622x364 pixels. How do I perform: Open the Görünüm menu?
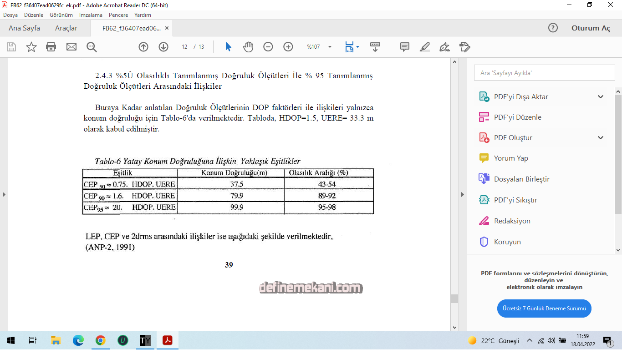point(61,15)
